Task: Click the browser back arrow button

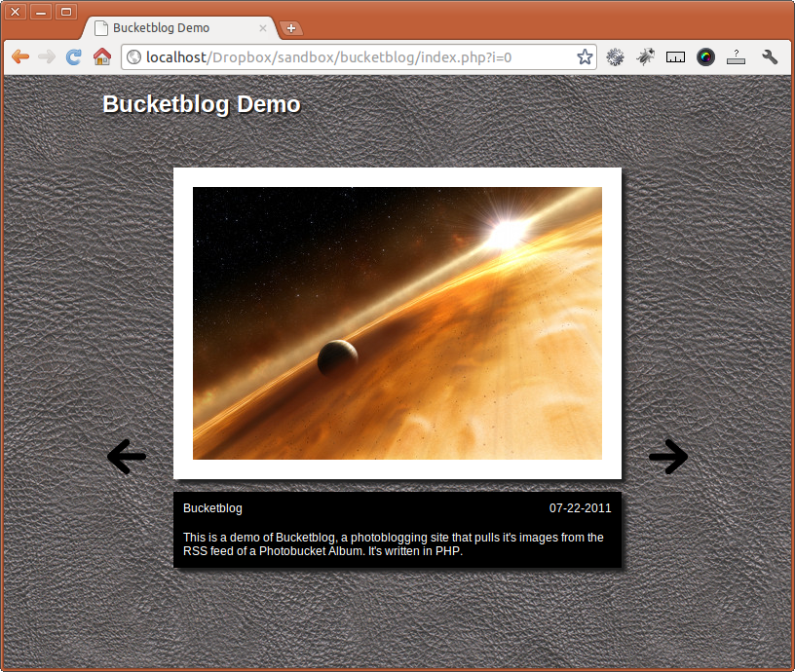Action: 20,56
